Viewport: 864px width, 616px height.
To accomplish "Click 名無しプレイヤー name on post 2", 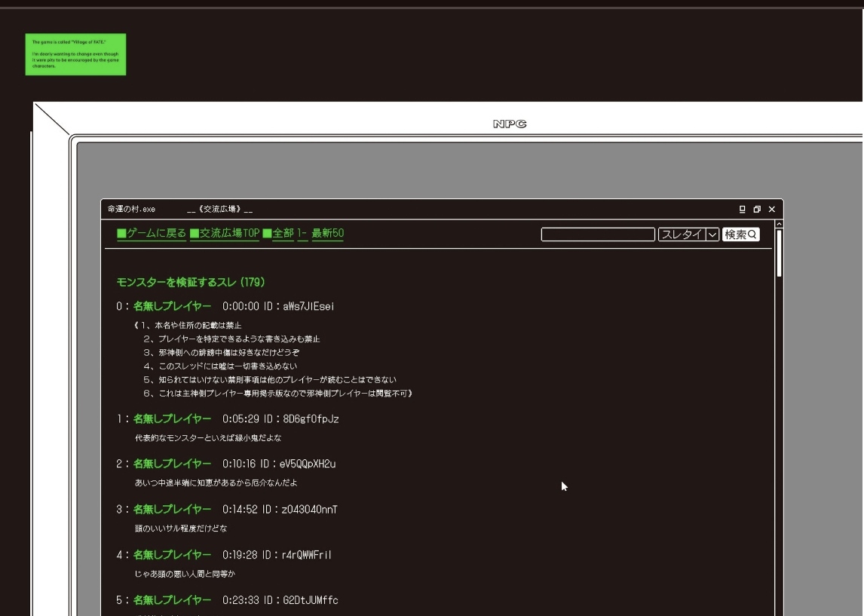I will (172, 464).
